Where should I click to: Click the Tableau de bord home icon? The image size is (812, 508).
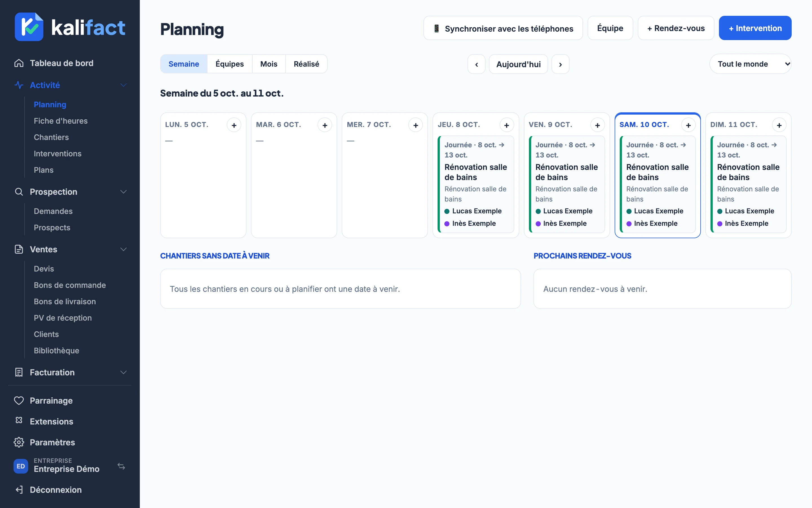[x=19, y=63]
